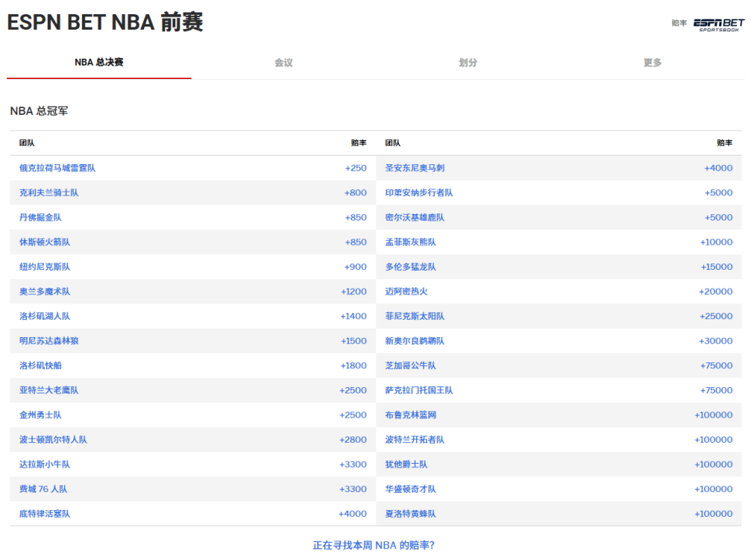751x560 pixels.
Task: Click the 波士顿凯尔特人队 team link
Action: pyautogui.click(x=53, y=440)
